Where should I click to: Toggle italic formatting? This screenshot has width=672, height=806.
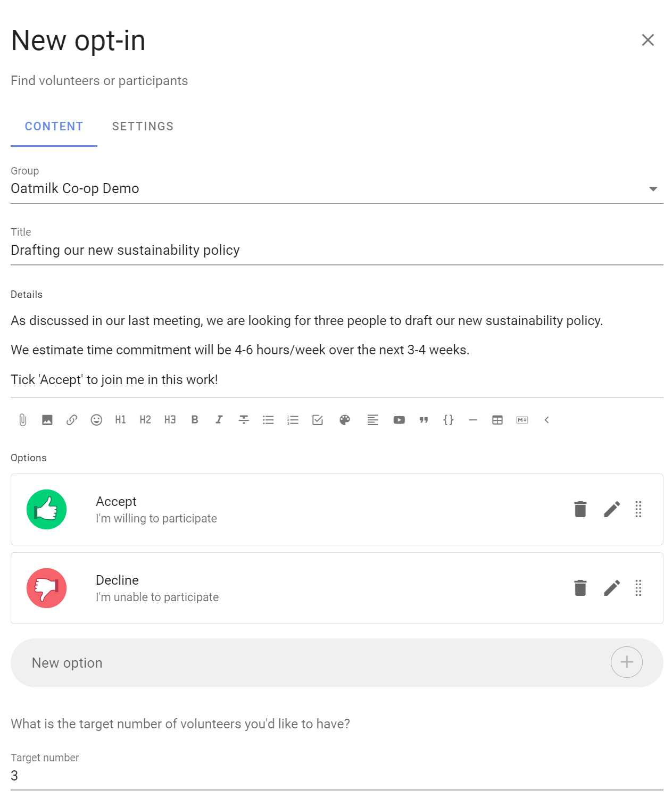(219, 420)
